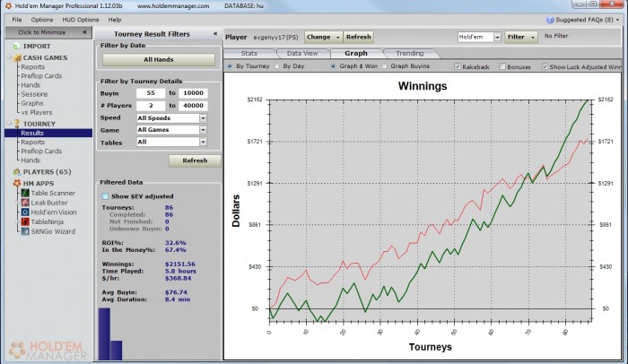Click Refresh under tourney filters
Viewport: 628px width, 364px height.
195,160
